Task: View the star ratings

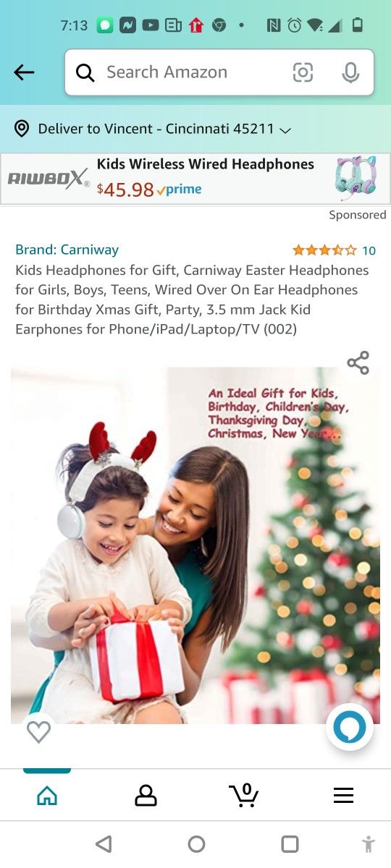Action: (324, 250)
